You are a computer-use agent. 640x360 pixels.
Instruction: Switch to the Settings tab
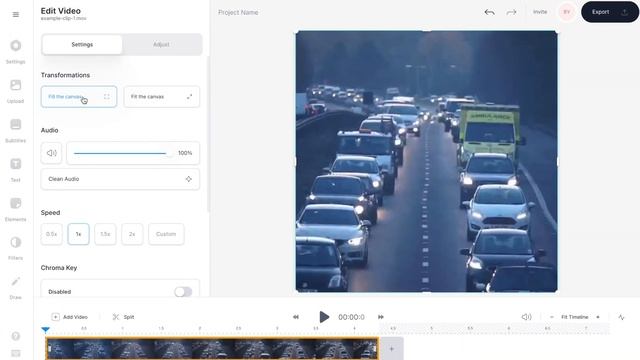point(82,44)
